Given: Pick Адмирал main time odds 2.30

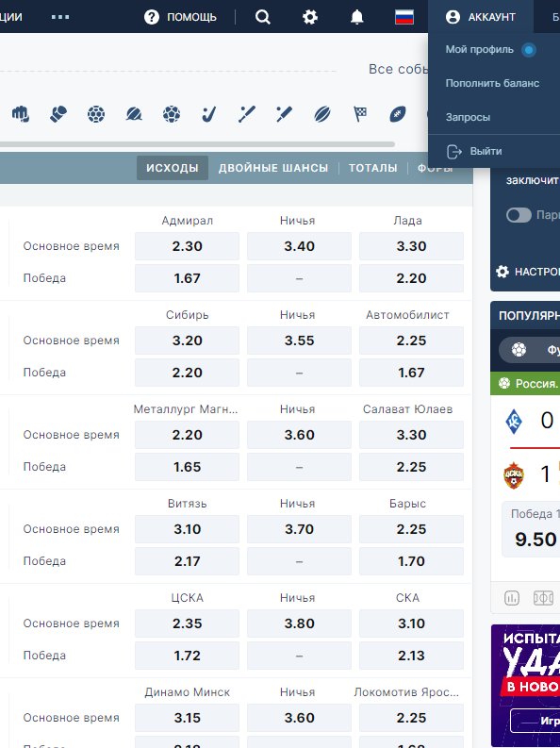Looking at the screenshot, I should [187, 246].
